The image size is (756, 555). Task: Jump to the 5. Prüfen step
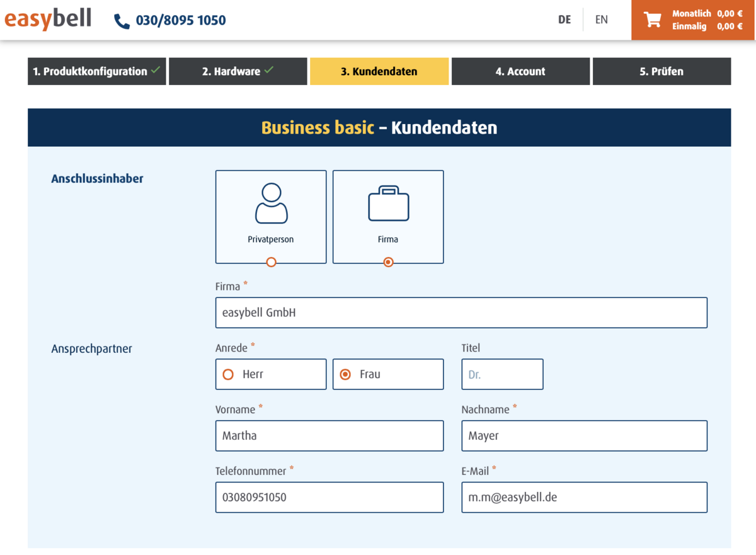661,71
